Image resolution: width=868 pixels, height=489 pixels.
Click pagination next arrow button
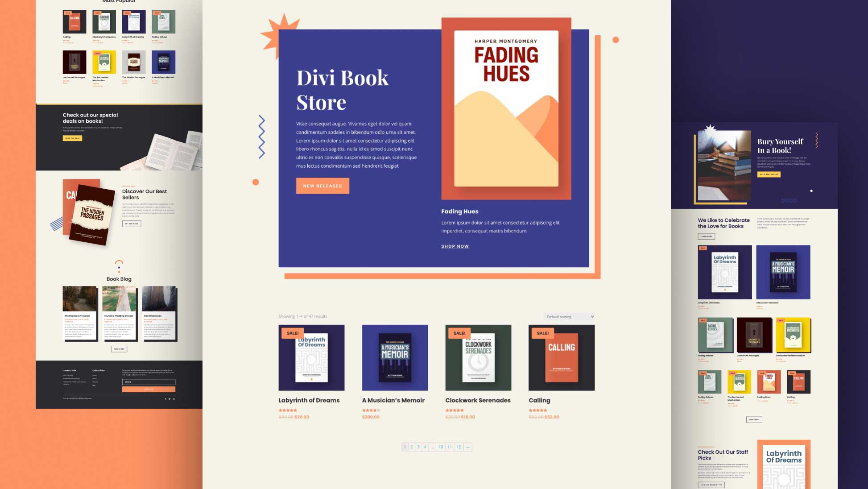pos(468,447)
